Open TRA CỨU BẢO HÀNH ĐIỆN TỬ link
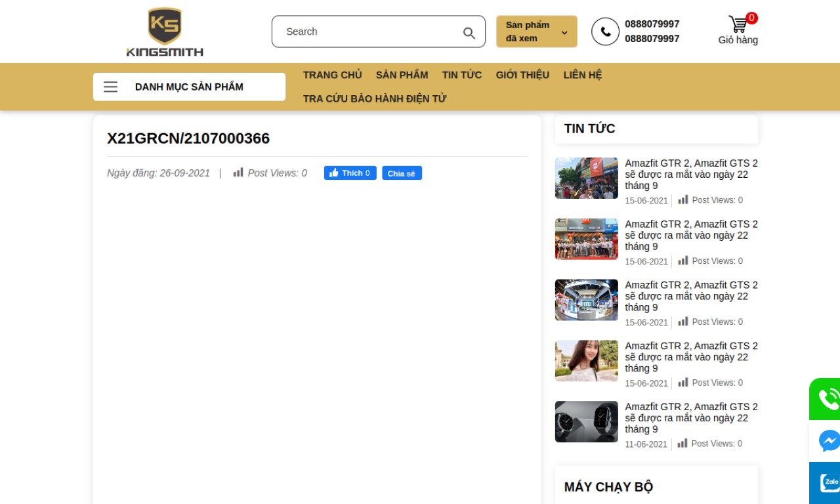Viewport: 840px width, 504px height. click(x=374, y=98)
